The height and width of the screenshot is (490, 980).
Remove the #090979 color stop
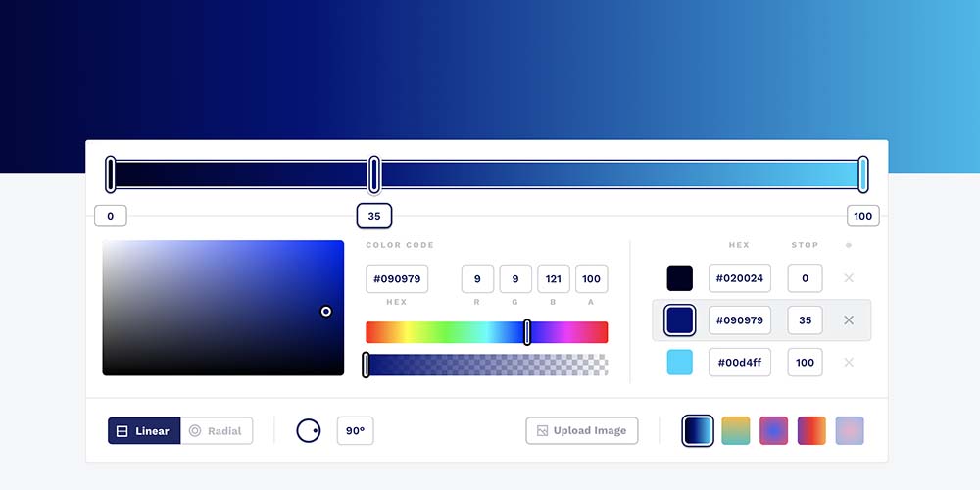coord(849,320)
